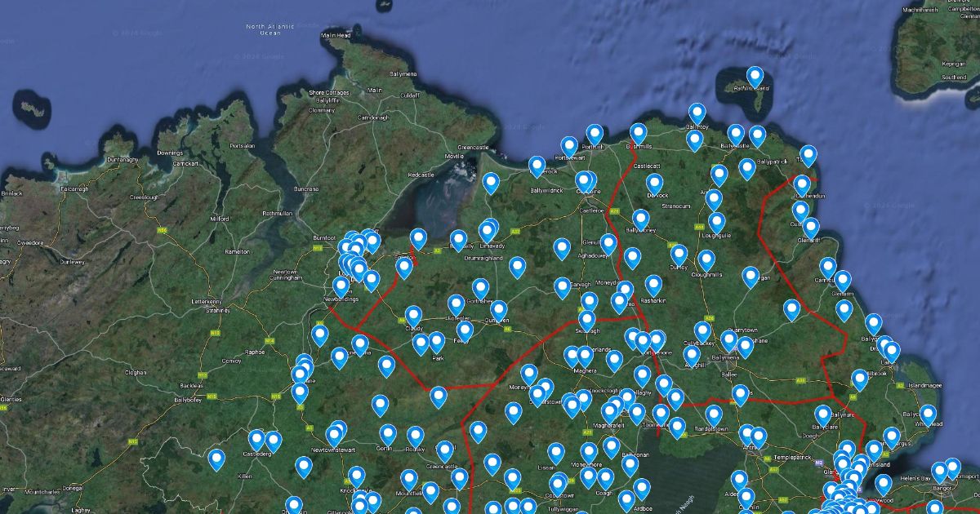Open the Whitehead map marker
Viewport: 980px width, 514px height.
pyautogui.click(x=928, y=415)
